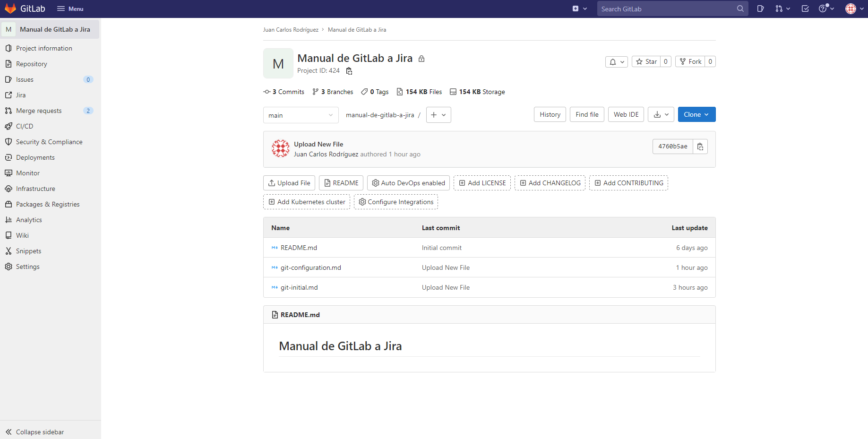Click Configure Integrations
The height and width of the screenshot is (439, 868).
tap(396, 202)
